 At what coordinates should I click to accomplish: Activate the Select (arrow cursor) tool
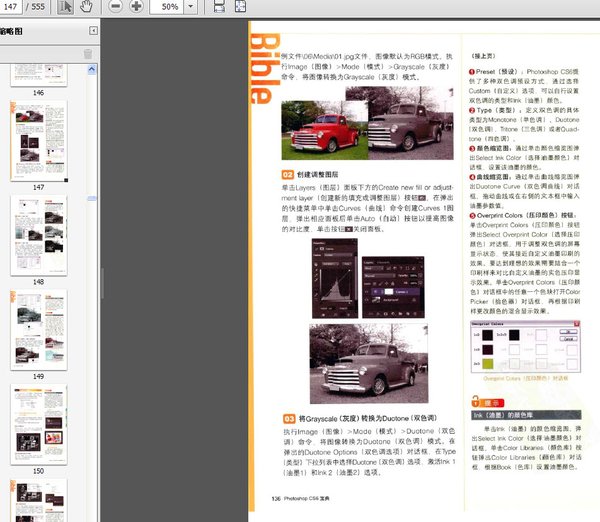click(x=65, y=7)
